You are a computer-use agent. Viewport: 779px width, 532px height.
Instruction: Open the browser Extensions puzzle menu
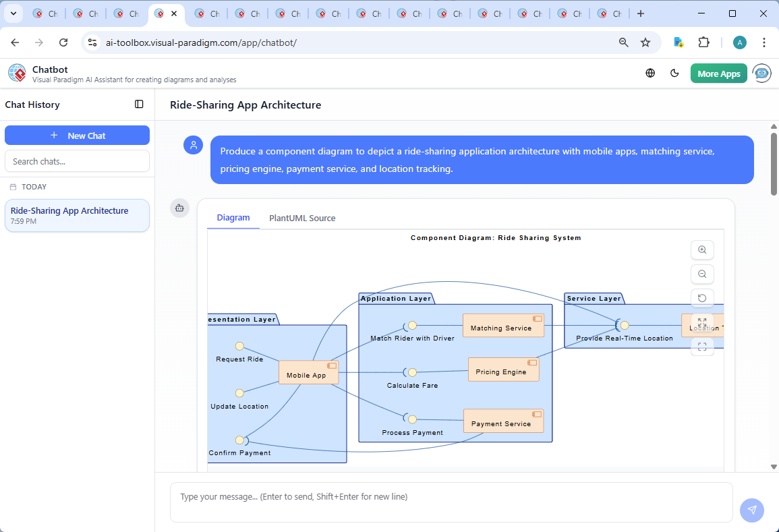[703, 42]
